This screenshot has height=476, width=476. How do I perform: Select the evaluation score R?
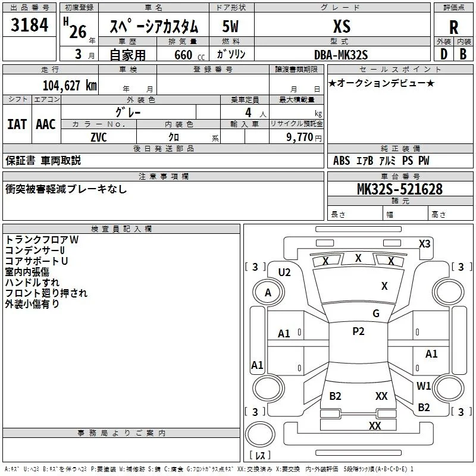(x=453, y=27)
